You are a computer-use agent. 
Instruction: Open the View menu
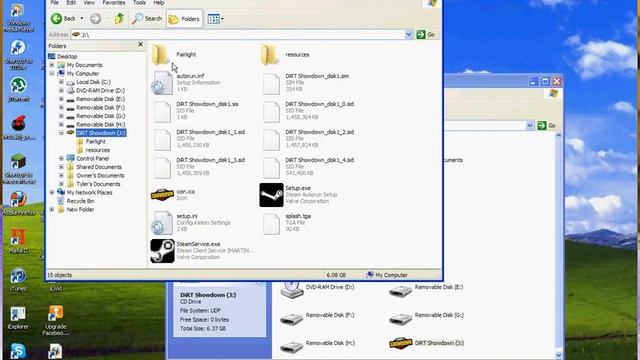[x=89, y=2]
